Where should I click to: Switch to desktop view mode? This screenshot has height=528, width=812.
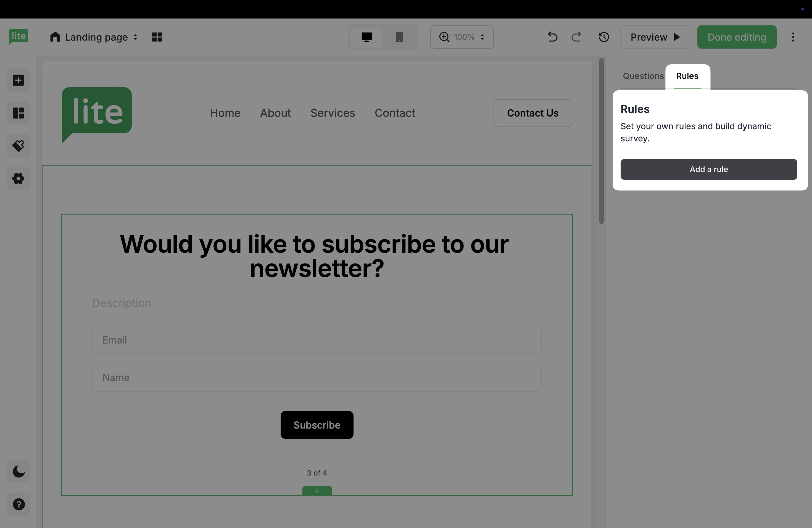pyautogui.click(x=367, y=37)
